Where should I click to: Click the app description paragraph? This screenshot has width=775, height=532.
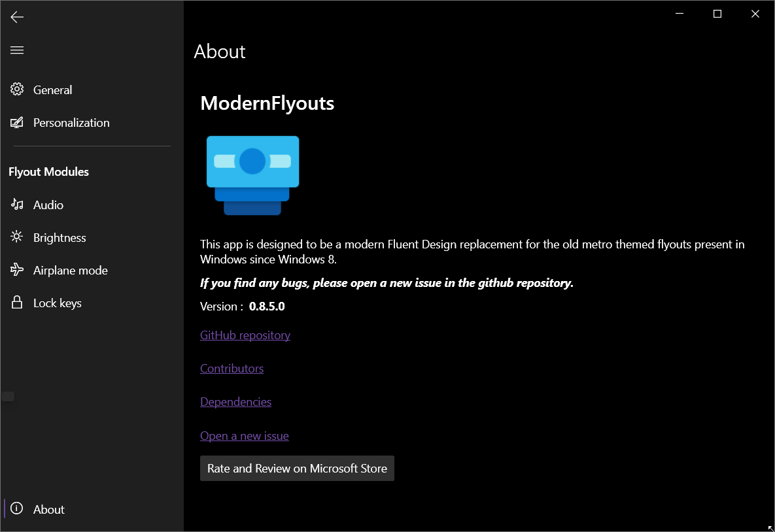click(472, 252)
